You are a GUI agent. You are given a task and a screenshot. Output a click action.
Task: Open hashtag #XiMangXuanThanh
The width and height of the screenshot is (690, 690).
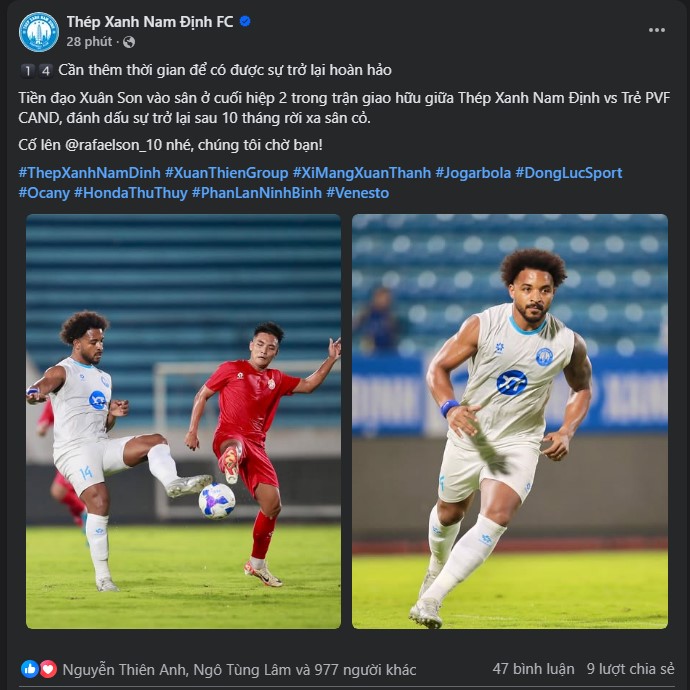pyautogui.click(x=362, y=172)
